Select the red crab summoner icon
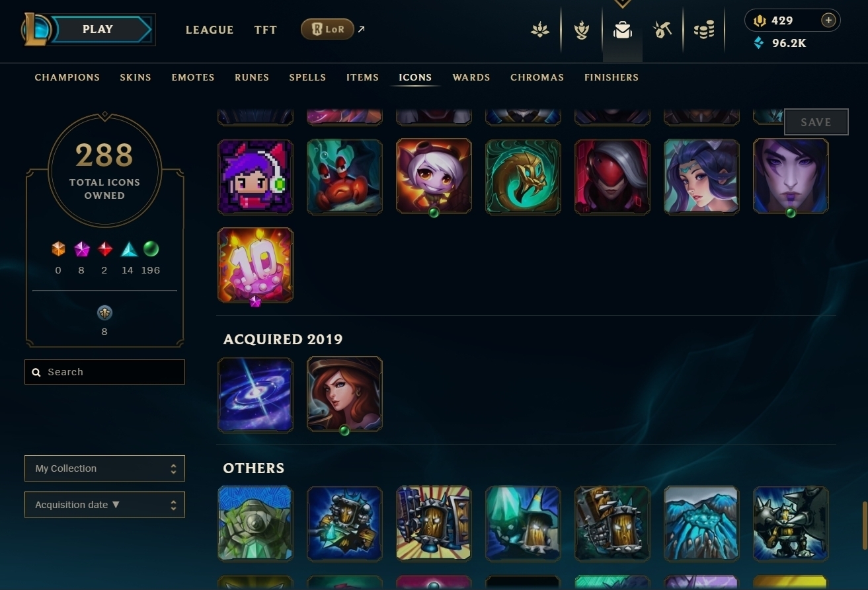 tap(344, 176)
